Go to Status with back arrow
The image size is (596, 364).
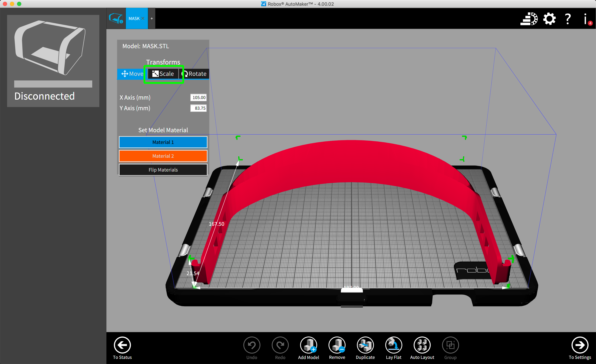pyautogui.click(x=122, y=345)
